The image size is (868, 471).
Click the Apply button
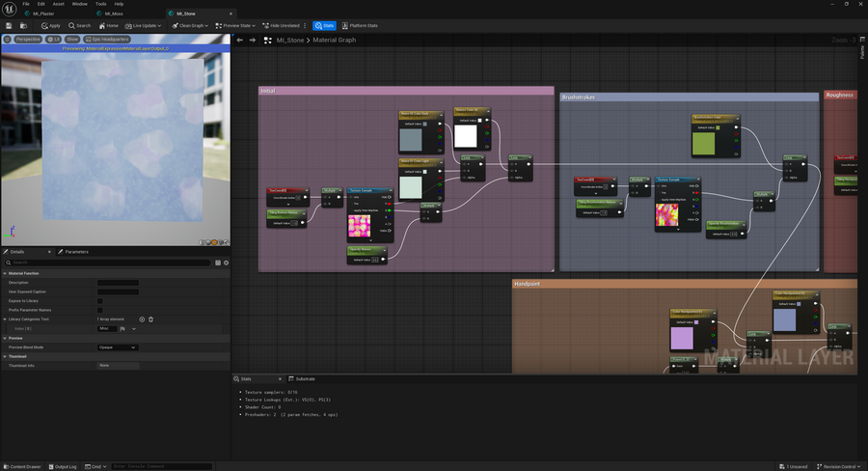pyautogui.click(x=51, y=25)
